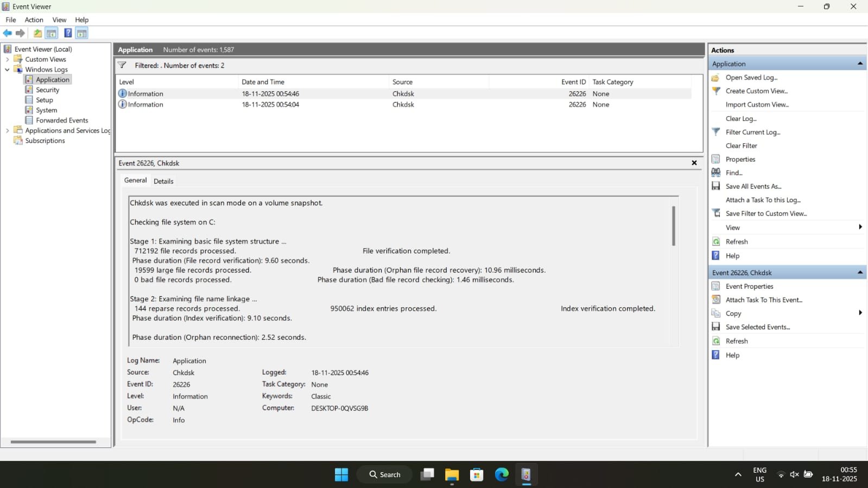Expand Custom Views tree node
The height and width of the screenshot is (488, 868).
click(7, 59)
